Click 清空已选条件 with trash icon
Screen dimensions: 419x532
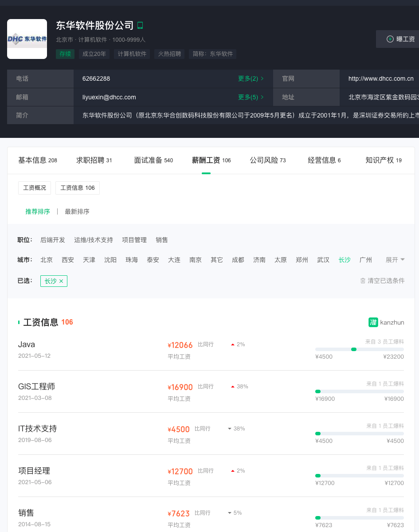(x=382, y=281)
